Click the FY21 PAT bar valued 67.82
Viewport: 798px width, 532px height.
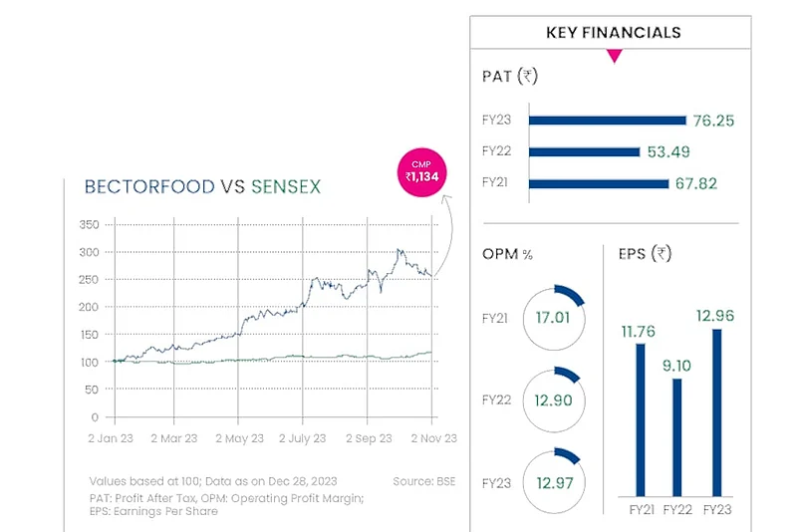pyautogui.click(x=598, y=183)
